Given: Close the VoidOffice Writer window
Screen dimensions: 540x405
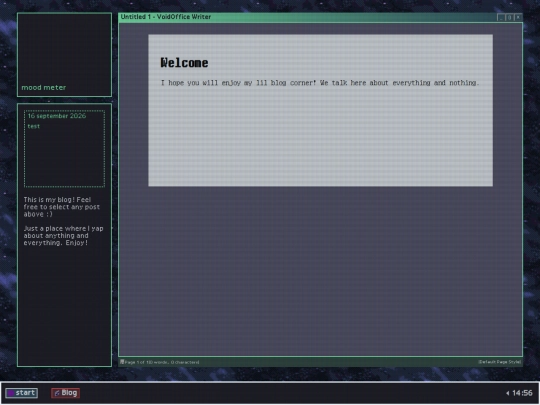Looking at the screenshot, I should point(518,17).
